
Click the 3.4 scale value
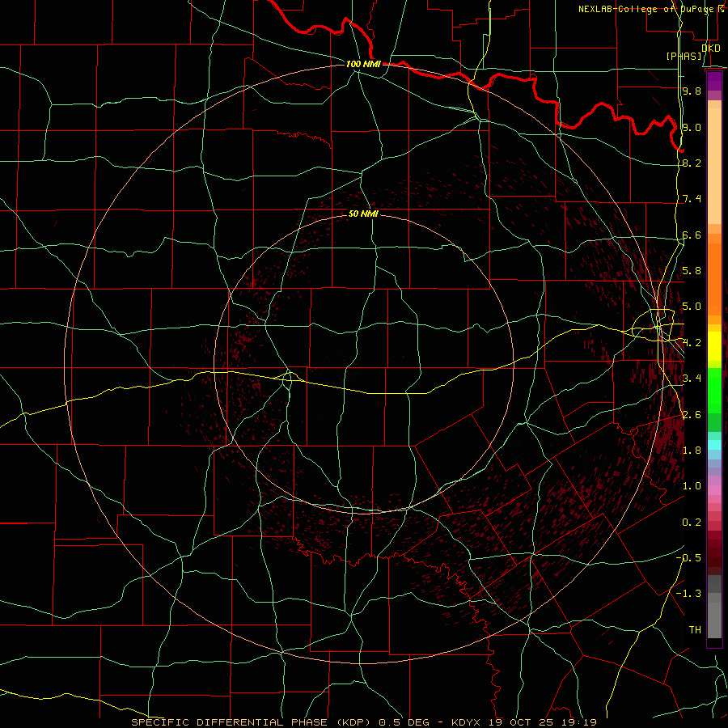692,379
